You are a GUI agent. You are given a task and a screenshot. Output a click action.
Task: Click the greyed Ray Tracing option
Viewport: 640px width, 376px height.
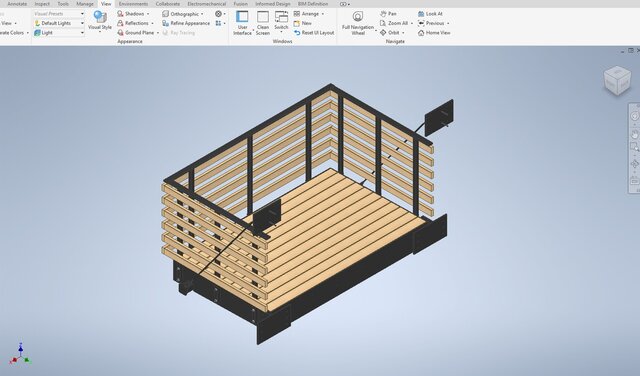point(178,33)
